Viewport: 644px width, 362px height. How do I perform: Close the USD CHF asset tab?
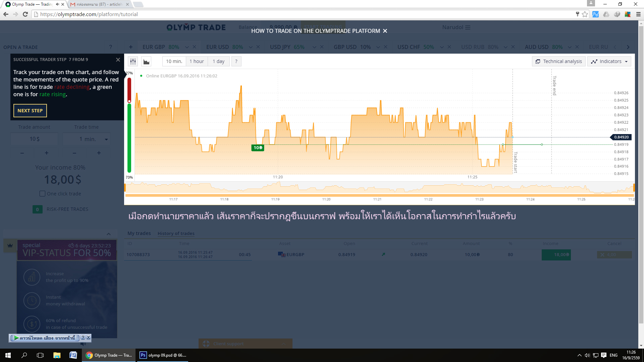[449, 47]
